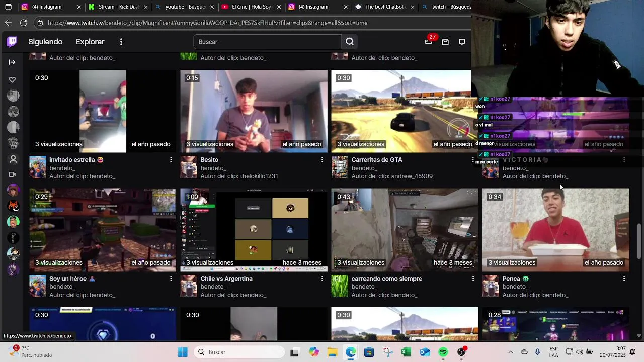Viewport: 644px width, 362px height.
Task: Open options menu for Soy un héroe clip
Action: point(171,279)
